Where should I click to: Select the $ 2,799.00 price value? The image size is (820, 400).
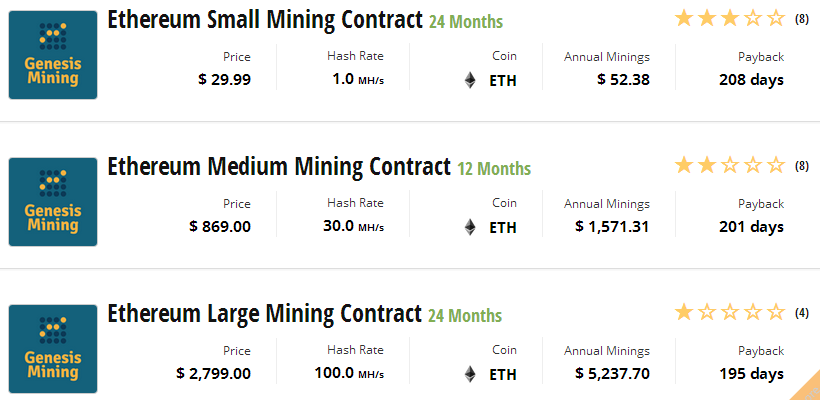click(213, 373)
